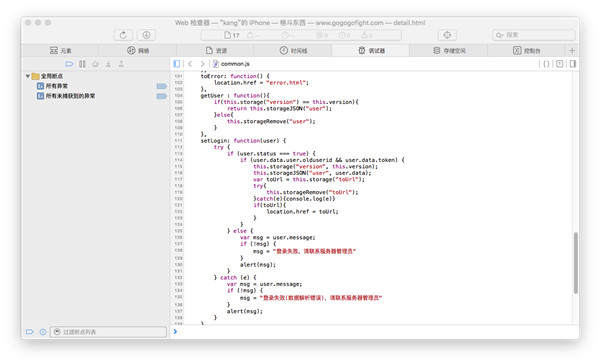Screen dimensions: 600x364
Task: Click the resource count 17 in dashboard
Action: click(232, 35)
